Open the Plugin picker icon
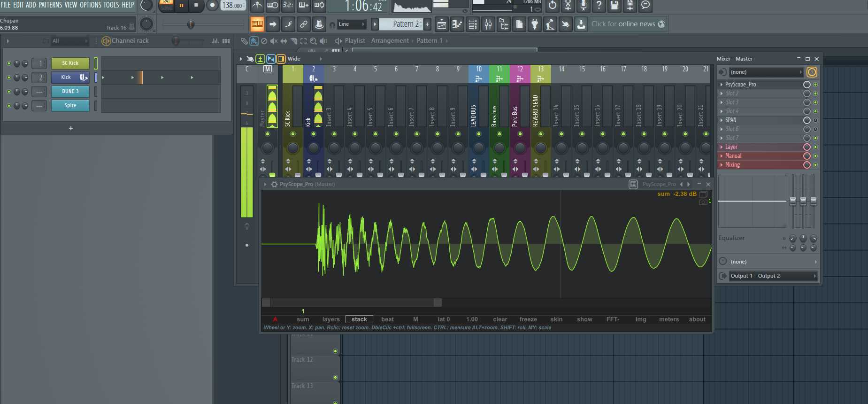Screen dimensions: 868x404 coord(535,24)
